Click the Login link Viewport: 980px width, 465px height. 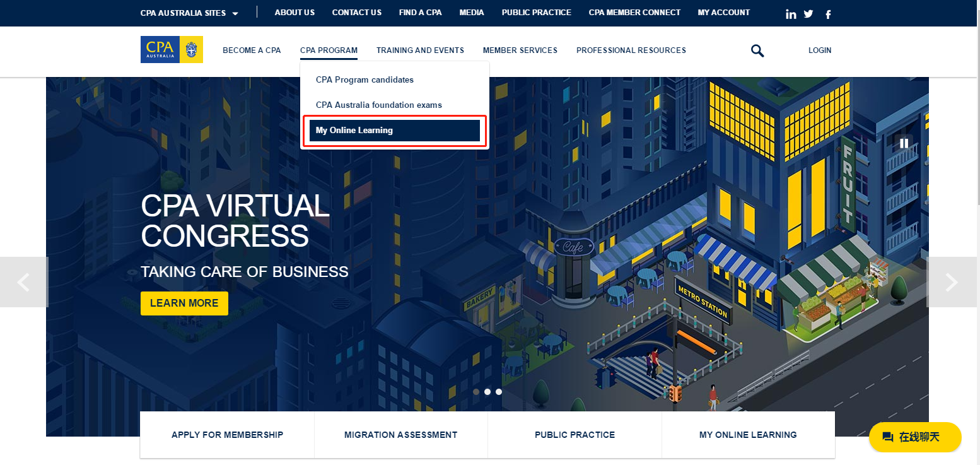point(820,50)
